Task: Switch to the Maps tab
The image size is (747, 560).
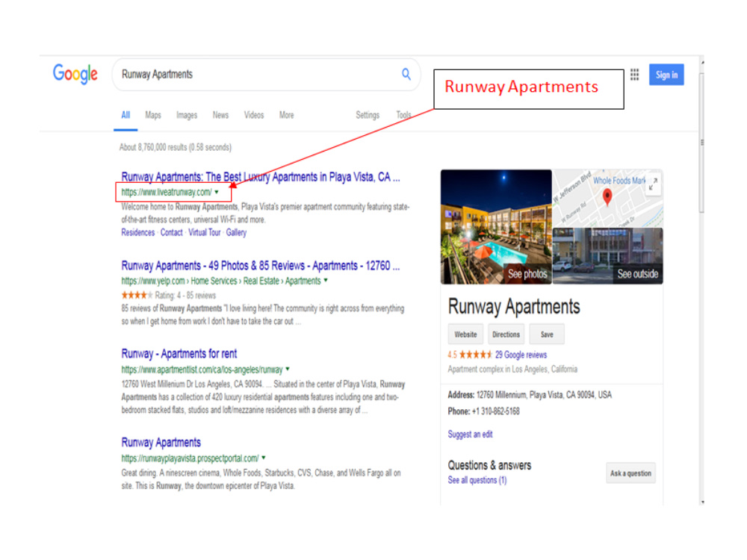Action: [153, 115]
